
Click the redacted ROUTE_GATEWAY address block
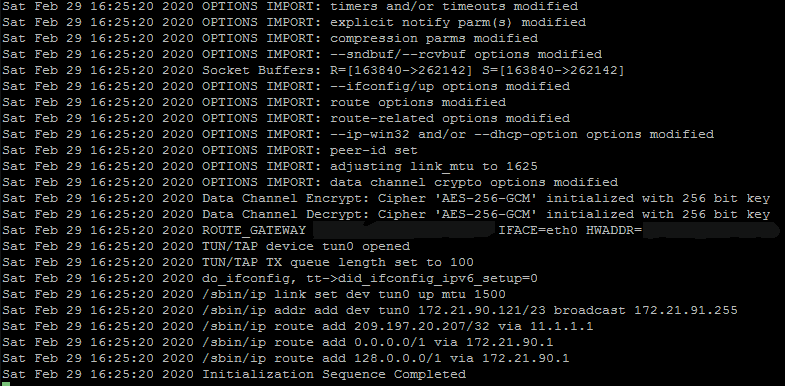(x=404, y=230)
